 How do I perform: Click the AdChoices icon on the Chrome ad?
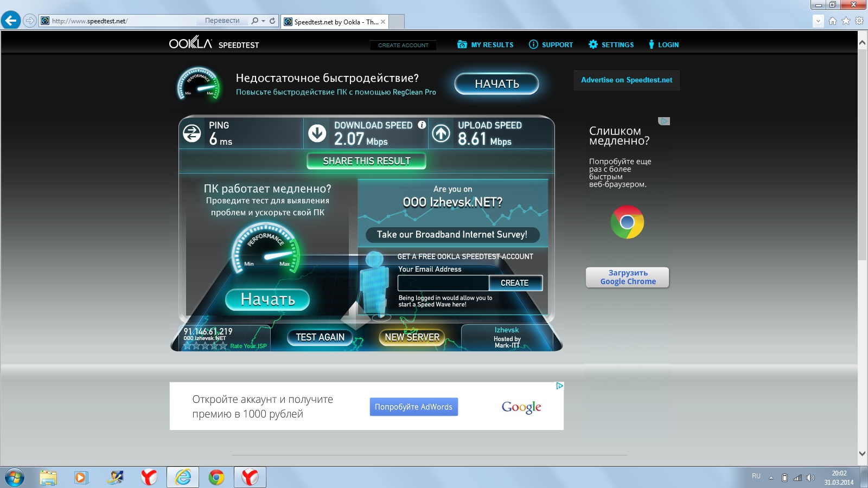click(x=664, y=121)
